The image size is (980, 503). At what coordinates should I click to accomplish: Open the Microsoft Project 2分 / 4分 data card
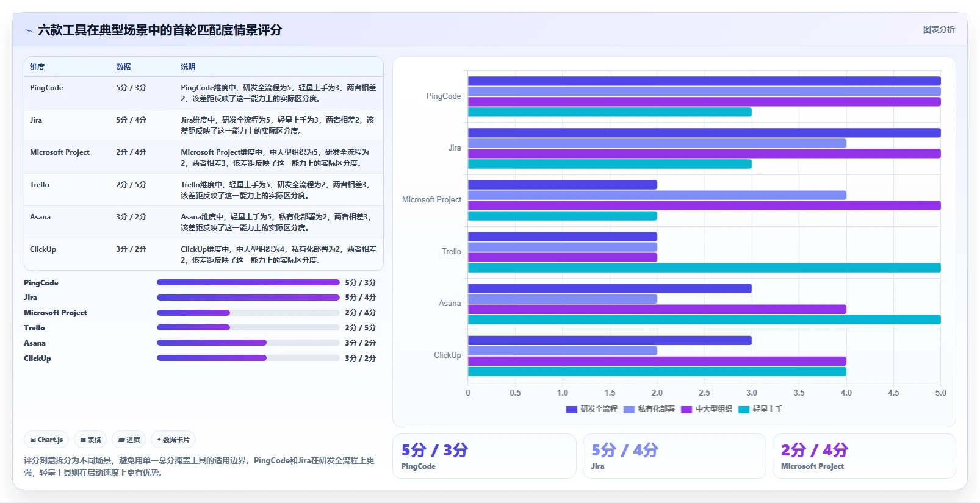[864, 456]
